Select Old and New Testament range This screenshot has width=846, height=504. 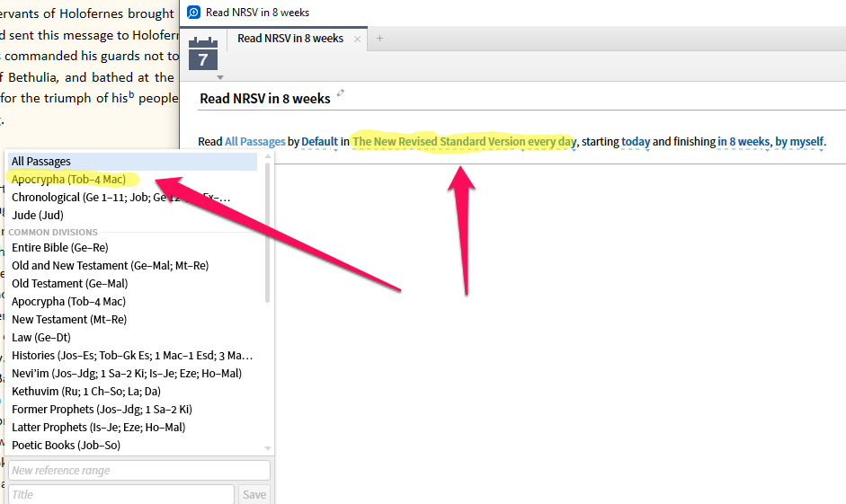(x=132, y=265)
